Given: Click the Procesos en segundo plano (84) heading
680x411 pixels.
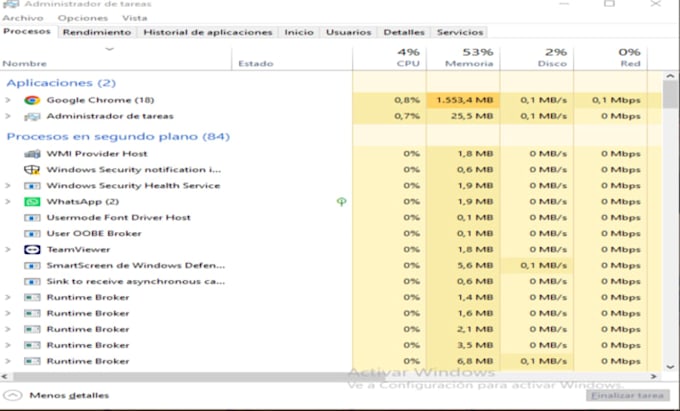Looking at the screenshot, I should (x=118, y=137).
